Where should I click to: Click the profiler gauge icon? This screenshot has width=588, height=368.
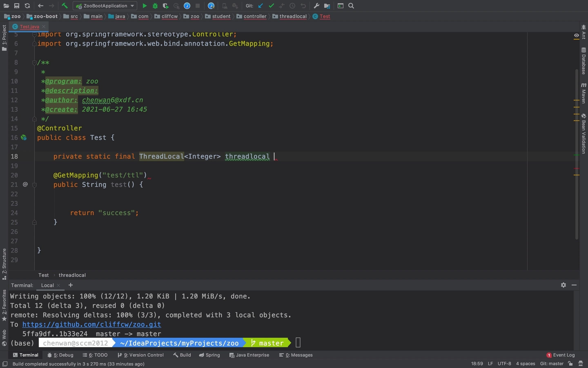tap(187, 6)
